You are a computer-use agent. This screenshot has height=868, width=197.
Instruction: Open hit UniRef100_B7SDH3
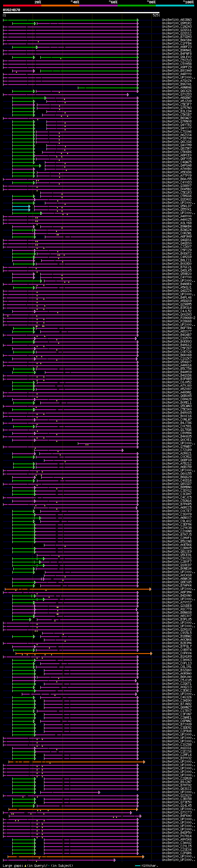click(x=177, y=37)
